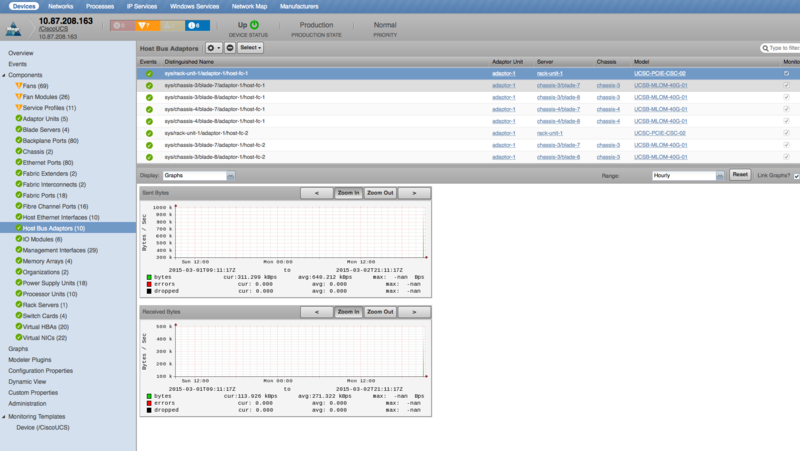Screen dimensions: 800x451
Task: Select Fibre Channel Ports (16) component
Action: [x=55, y=207]
